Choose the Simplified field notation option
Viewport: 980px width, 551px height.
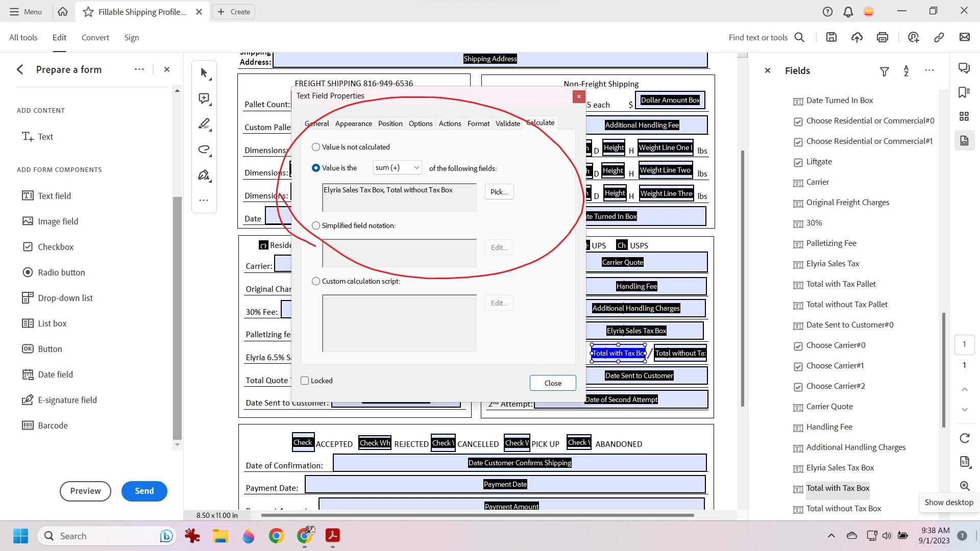click(x=316, y=226)
